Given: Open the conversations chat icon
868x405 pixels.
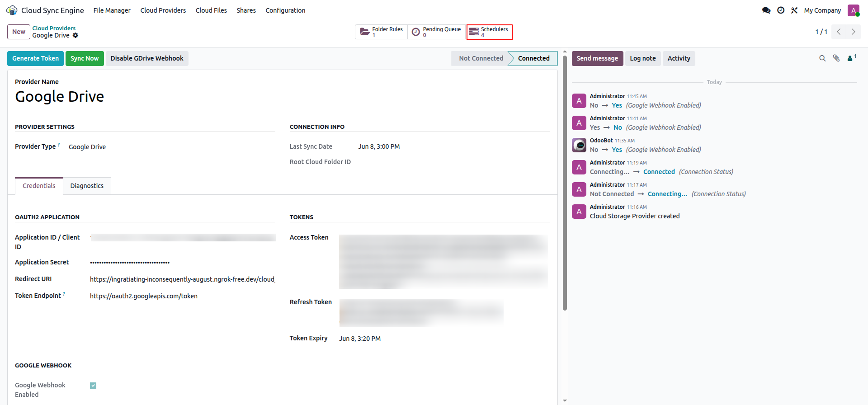Looking at the screenshot, I should point(766,10).
